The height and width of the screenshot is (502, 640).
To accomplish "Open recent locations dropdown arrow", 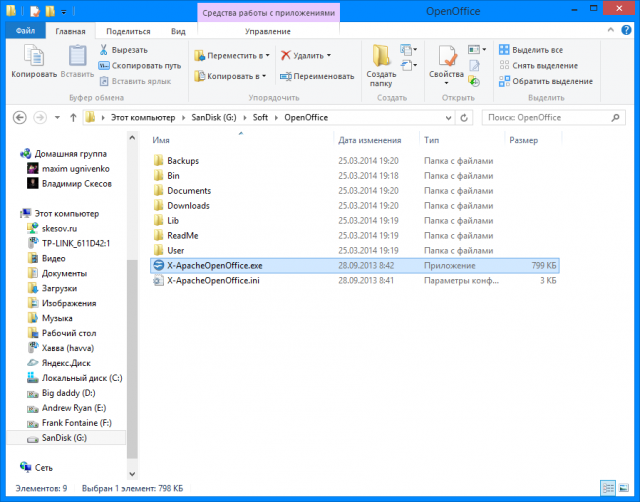I will point(57,118).
